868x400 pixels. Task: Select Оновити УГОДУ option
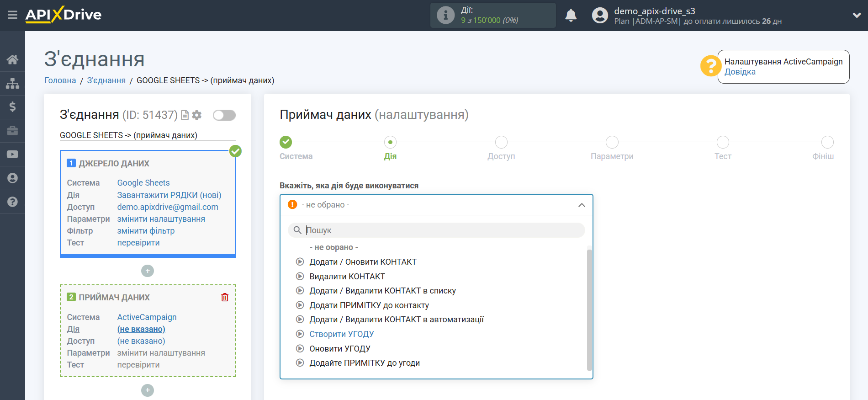[x=340, y=349]
